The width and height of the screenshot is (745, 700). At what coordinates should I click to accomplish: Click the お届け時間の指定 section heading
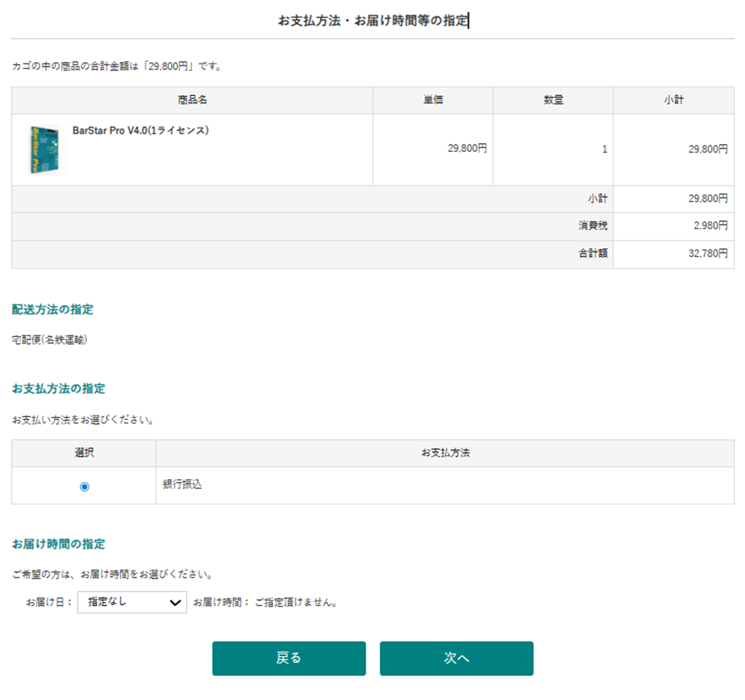pos(58,544)
